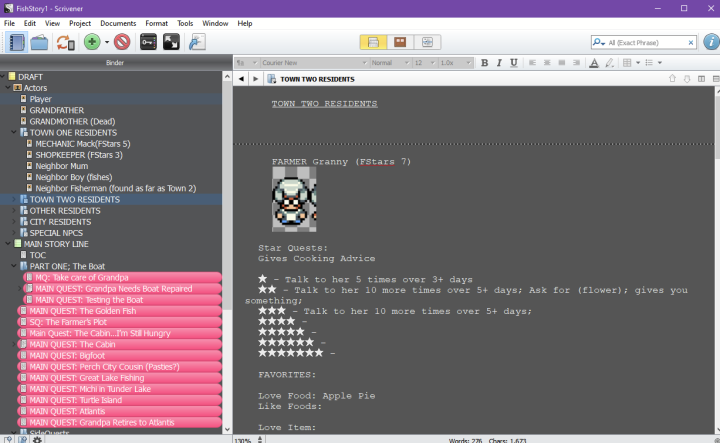Open the Project menu
Viewport: 720px width, 443px height.
[x=80, y=23]
